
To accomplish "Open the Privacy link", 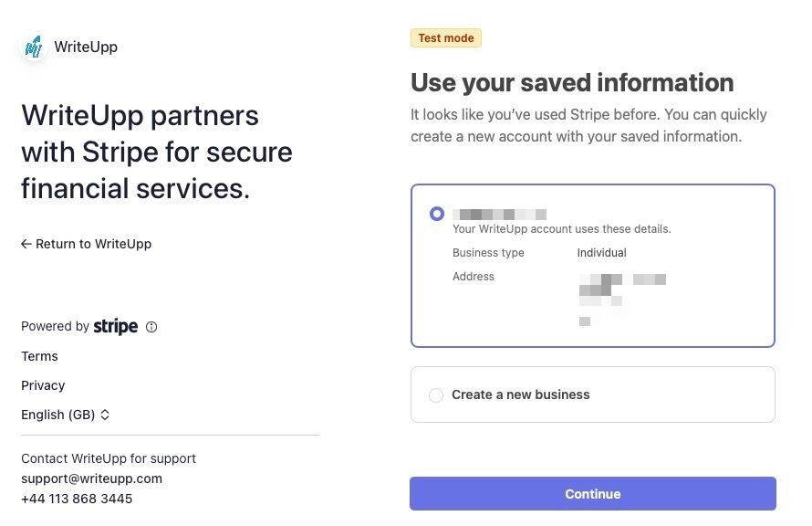I will 43,385.
